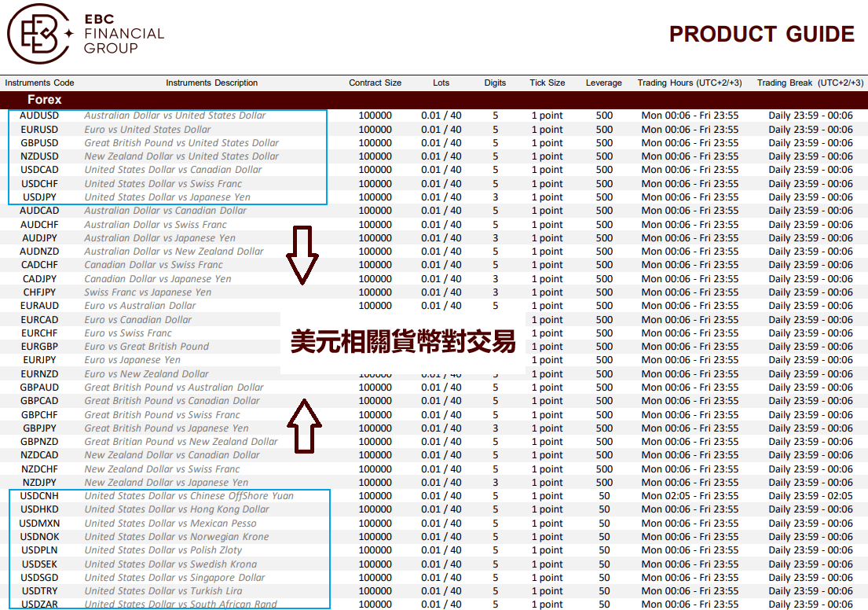868x610 pixels.
Task: Click 'United States Dollar vs Turkish Lira'
Action: 163,591
